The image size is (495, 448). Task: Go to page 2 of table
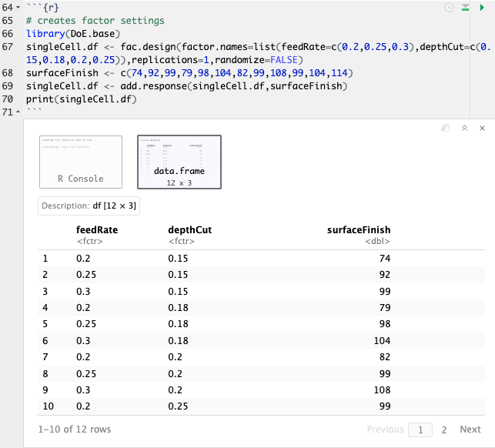(x=444, y=430)
